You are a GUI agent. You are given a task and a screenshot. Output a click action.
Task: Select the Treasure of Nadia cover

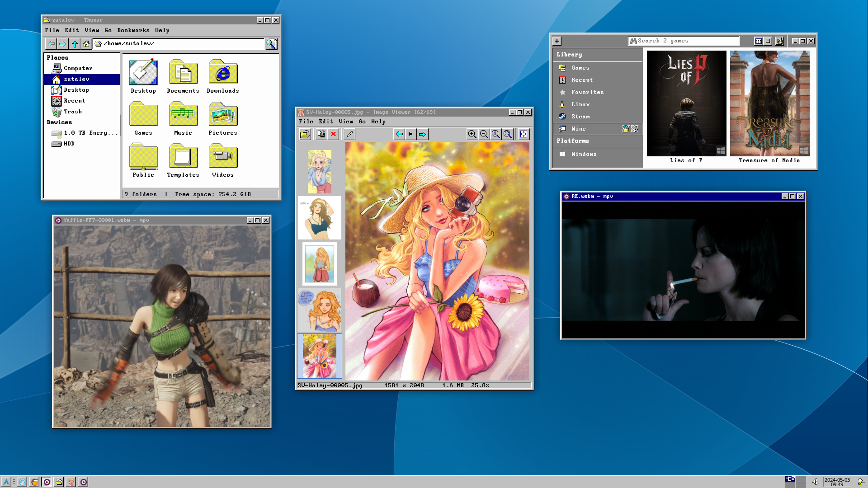pos(769,103)
